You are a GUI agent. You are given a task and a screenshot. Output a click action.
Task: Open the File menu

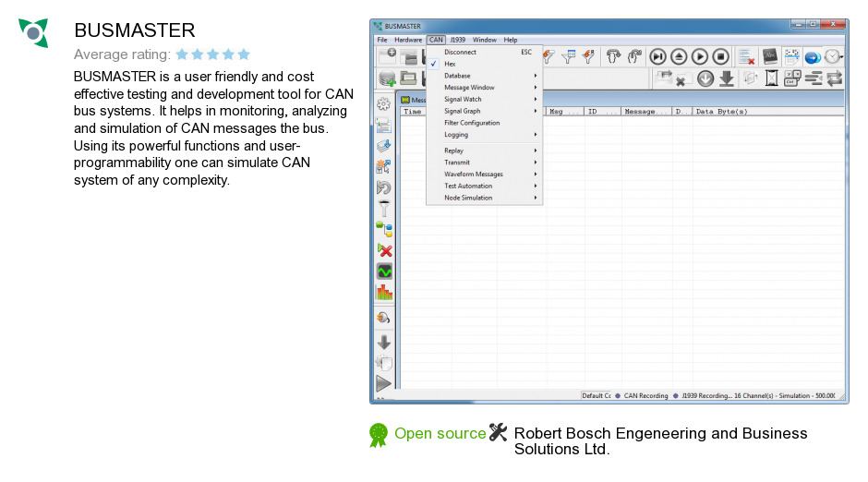[382, 40]
